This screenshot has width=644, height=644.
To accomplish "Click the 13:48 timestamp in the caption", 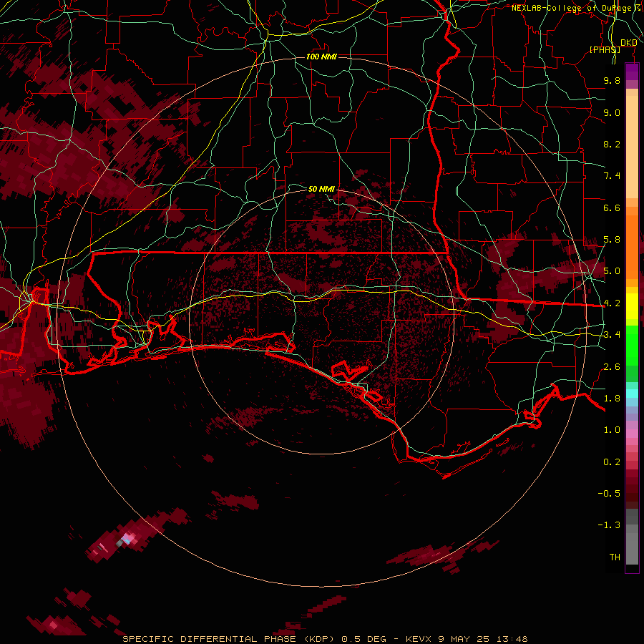I will coord(512,639).
